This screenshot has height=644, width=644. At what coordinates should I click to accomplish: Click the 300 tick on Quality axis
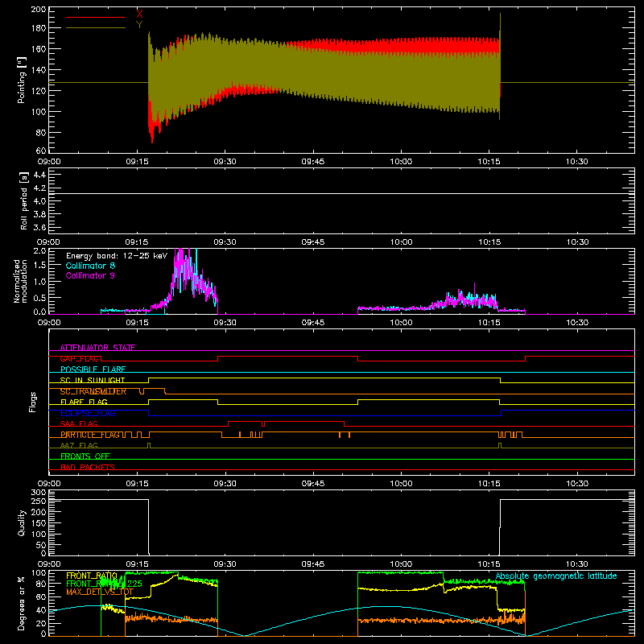[39, 492]
